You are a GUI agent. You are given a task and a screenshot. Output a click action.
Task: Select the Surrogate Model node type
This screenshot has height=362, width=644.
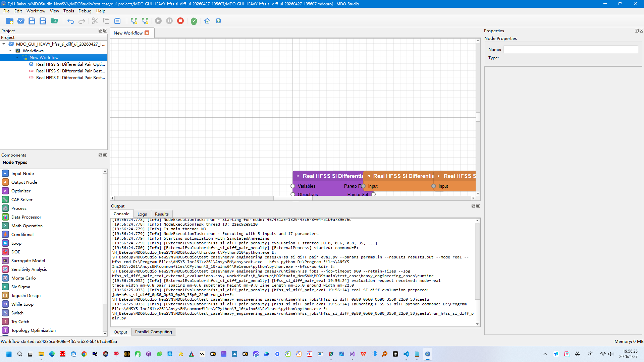[28, 260]
